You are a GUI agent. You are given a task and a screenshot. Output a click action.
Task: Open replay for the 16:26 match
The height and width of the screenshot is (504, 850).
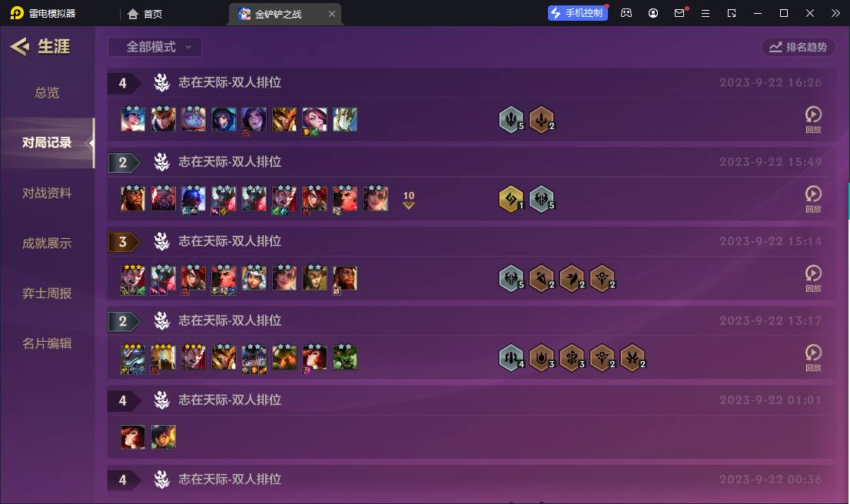(x=813, y=119)
